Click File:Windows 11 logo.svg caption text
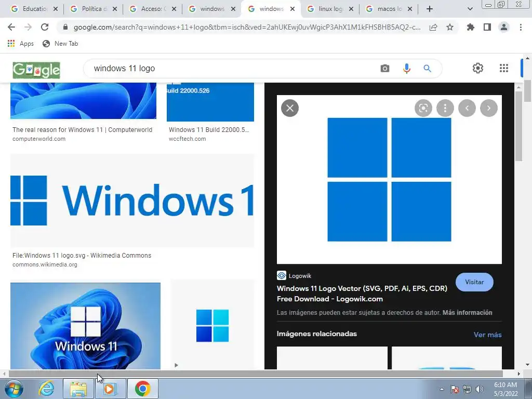This screenshot has height=399, width=532. (82, 256)
